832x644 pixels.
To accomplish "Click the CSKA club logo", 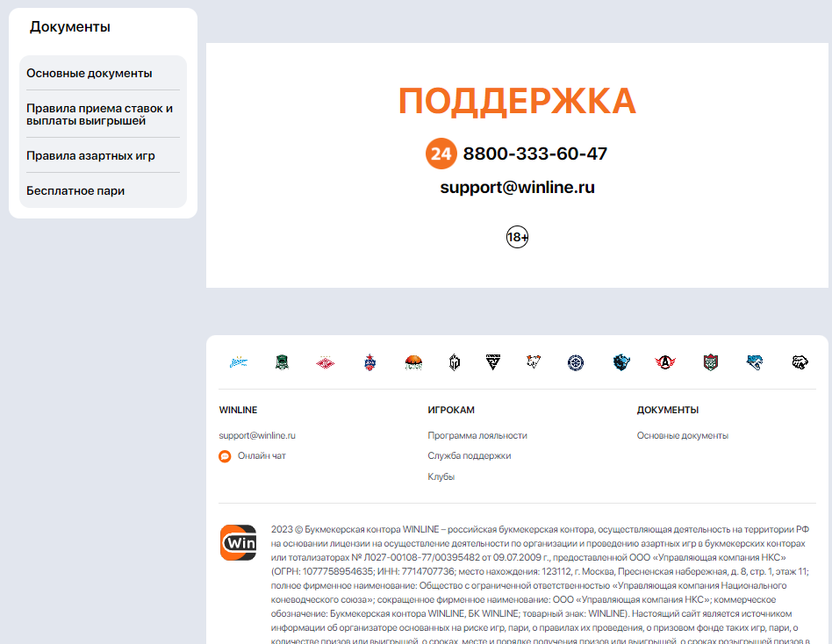I will [x=369, y=363].
